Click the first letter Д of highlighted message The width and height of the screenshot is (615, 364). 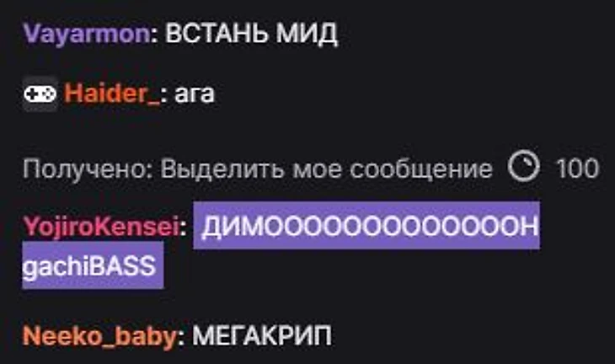coord(211,227)
